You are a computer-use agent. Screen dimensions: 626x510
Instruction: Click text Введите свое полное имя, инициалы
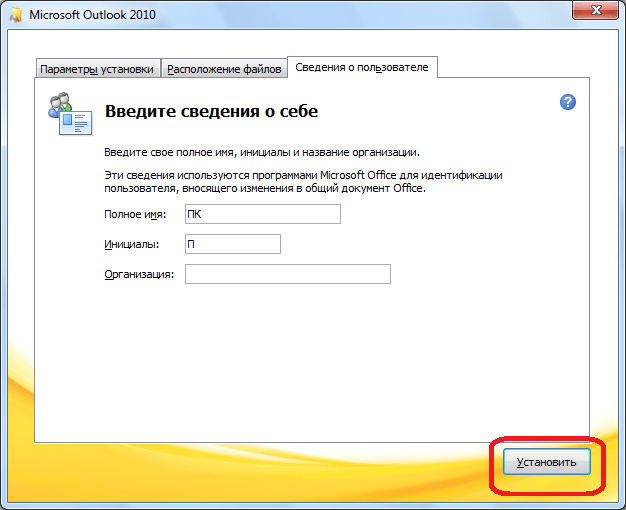pyautogui.click(x=262, y=152)
